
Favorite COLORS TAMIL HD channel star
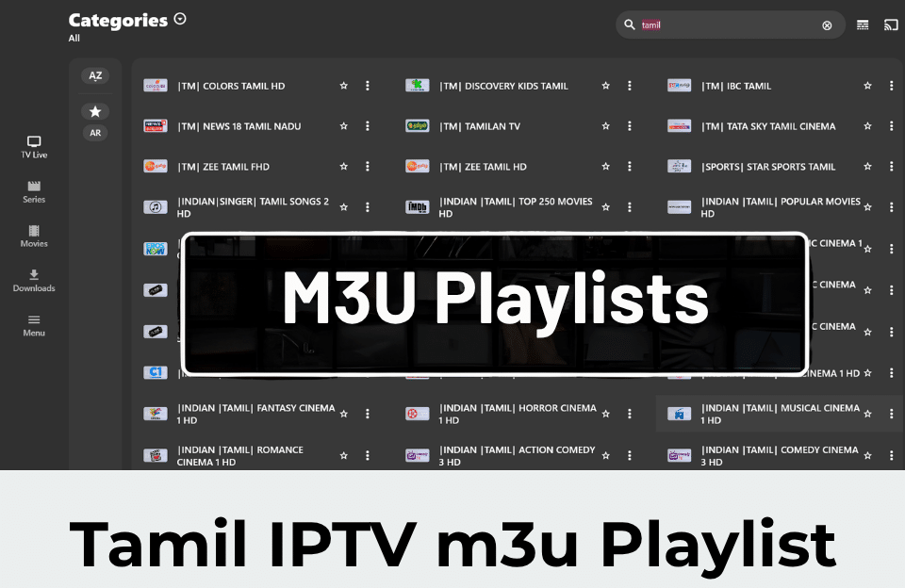pos(343,86)
